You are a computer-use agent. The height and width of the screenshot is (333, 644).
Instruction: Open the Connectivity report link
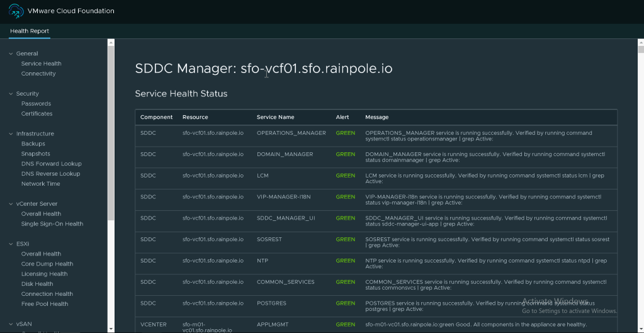coord(38,74)
